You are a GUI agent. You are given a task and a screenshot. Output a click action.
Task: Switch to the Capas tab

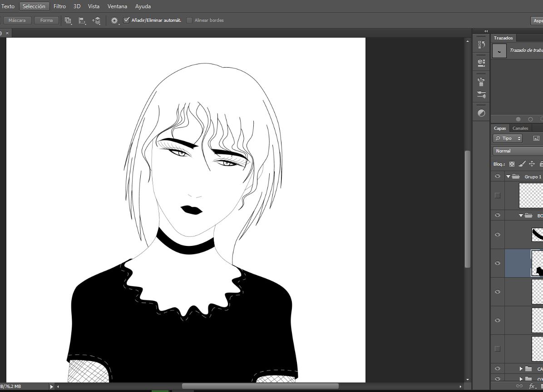[x=500, y=128]
